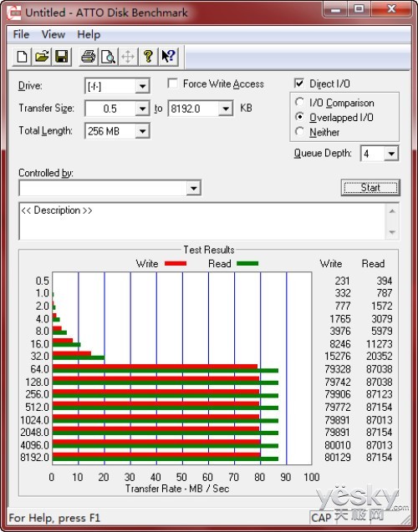This screenshot has width=418, height=532.
Task: Open the View menu
Action: coord(54,34)
